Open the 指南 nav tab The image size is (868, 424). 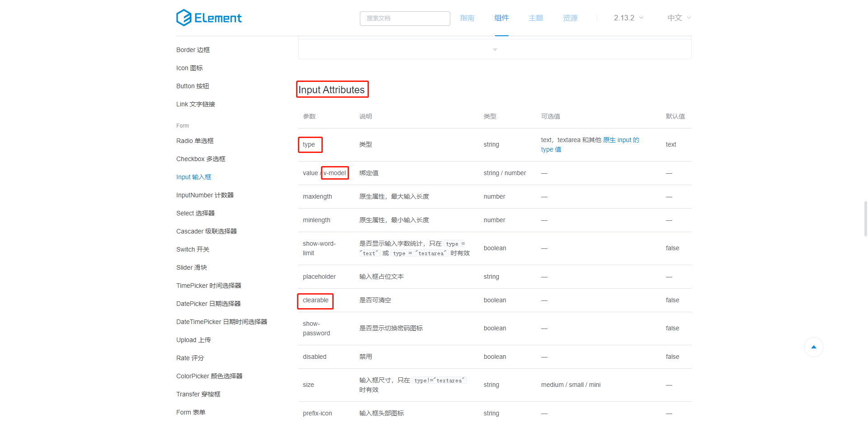click(467, 18)
